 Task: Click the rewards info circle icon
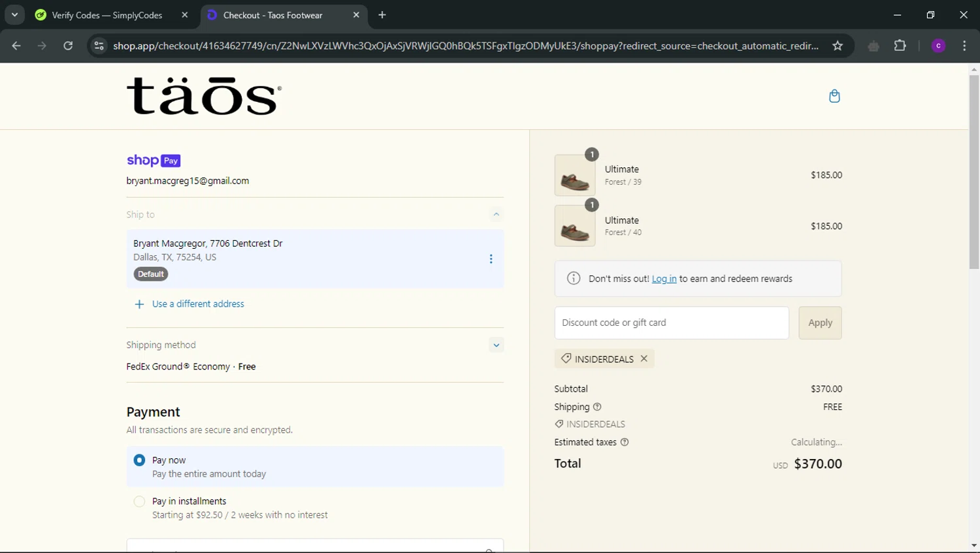(574, 279)
